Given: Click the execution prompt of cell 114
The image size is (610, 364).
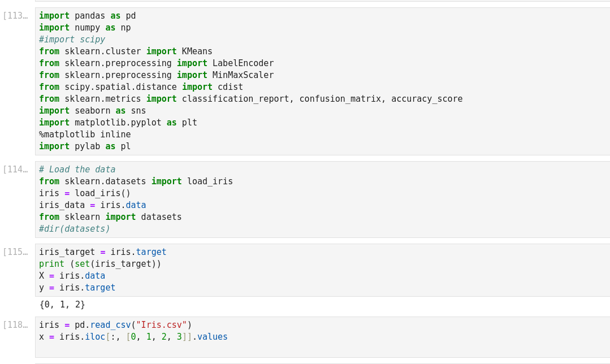Looking at the screenshot, I should 15,170.
